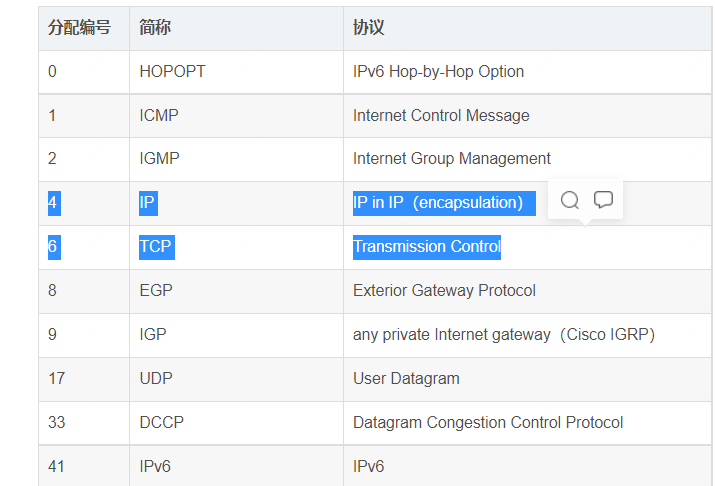Click the HOPOPT abbreviation cell
The image size is (715, 486).
[x=172, y=72]
